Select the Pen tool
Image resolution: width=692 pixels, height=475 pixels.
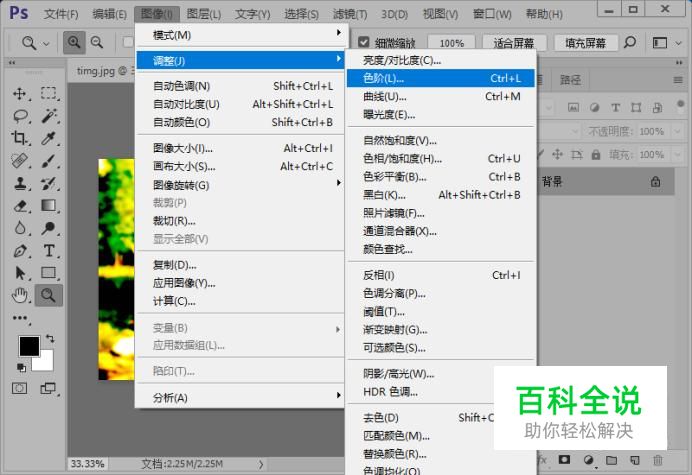(x=19, y=251)
